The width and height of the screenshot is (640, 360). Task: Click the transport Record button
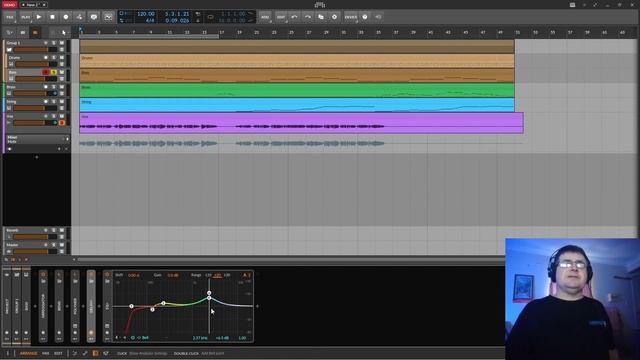point(66,17)
